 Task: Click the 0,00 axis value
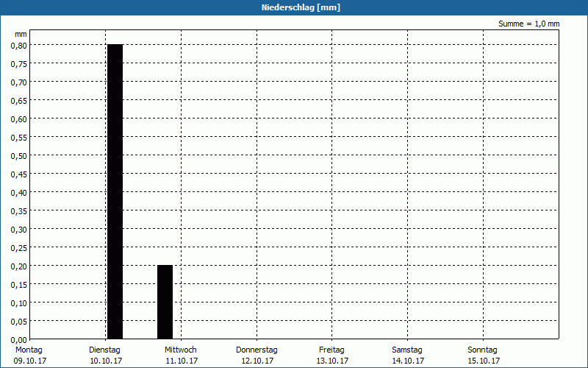(19, 340)
